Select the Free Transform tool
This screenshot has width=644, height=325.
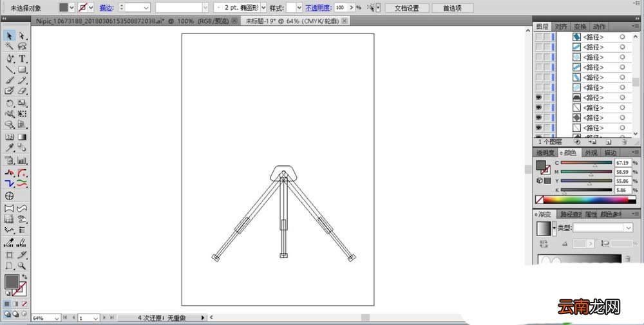(x=22, y=114)
